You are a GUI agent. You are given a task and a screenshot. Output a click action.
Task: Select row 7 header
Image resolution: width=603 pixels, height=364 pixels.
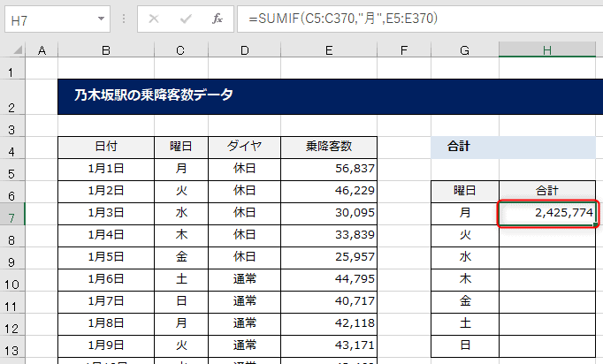12,214
